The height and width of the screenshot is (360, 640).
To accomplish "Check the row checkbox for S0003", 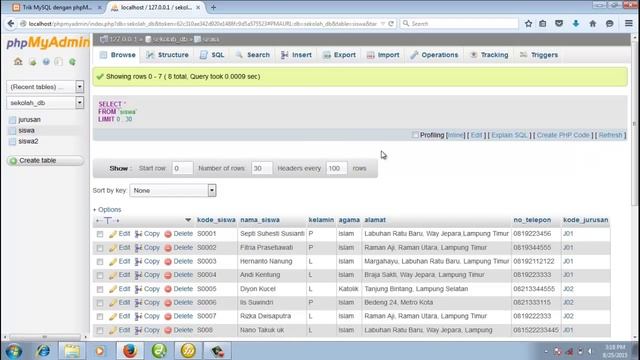I will coord(100,262).
